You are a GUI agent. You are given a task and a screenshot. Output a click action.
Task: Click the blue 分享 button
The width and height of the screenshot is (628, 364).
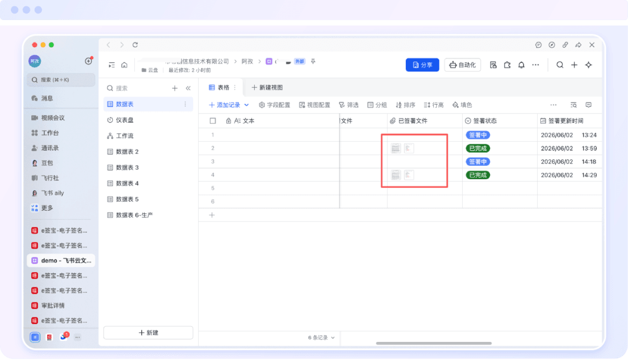[x=422, y=65]
